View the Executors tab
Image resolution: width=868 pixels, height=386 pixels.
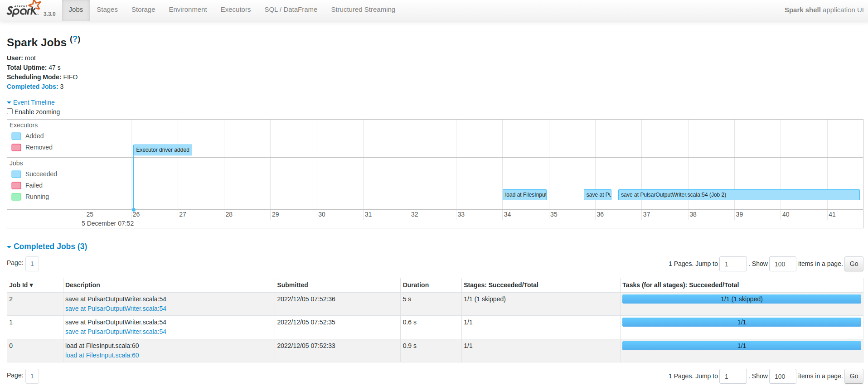click(x=236, y=10)
